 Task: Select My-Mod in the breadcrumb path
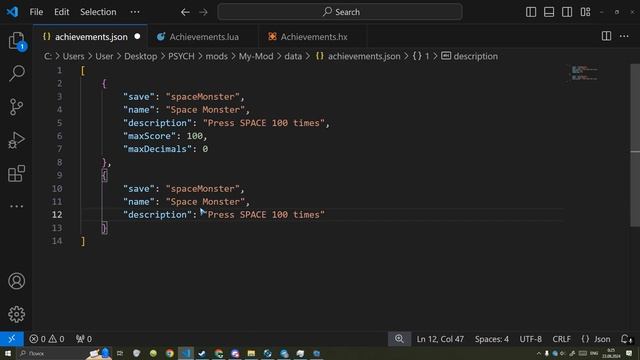(256, 56)
